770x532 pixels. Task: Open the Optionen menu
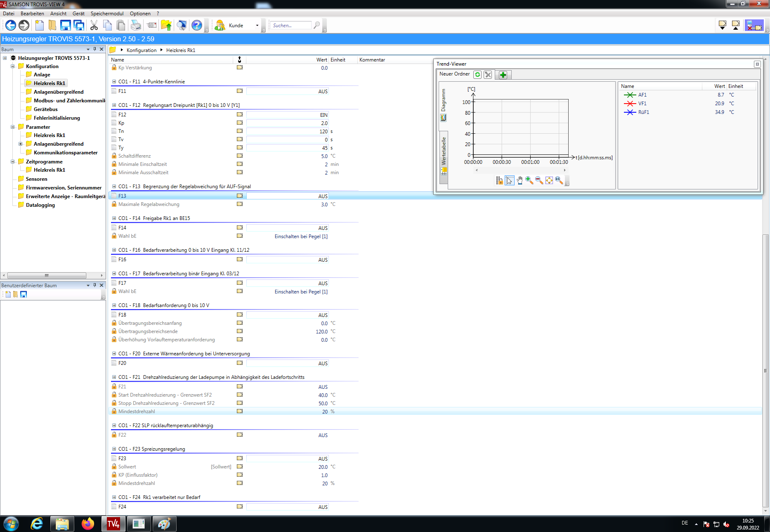[x=140, y=14]
